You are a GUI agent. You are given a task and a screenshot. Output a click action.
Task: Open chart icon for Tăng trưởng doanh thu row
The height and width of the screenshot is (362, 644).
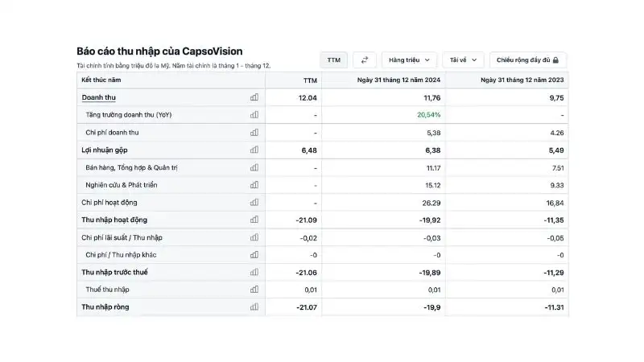[254, 115]
